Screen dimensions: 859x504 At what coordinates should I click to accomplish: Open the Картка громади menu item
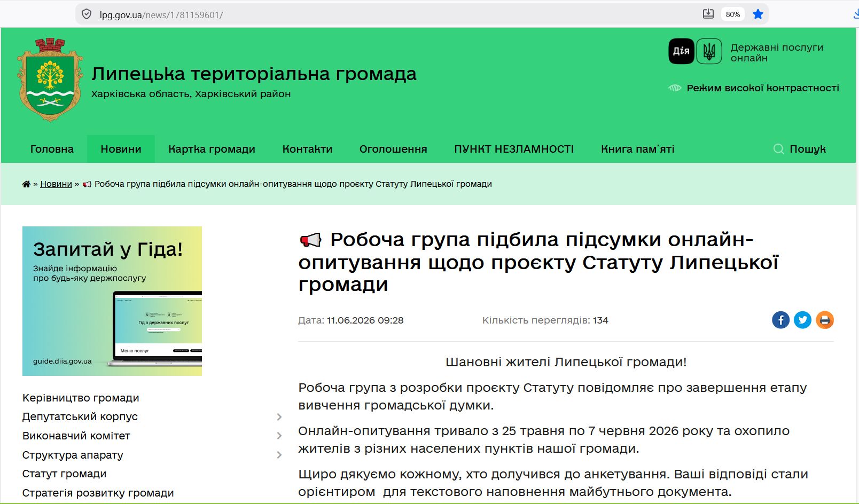tap(212, 149)
